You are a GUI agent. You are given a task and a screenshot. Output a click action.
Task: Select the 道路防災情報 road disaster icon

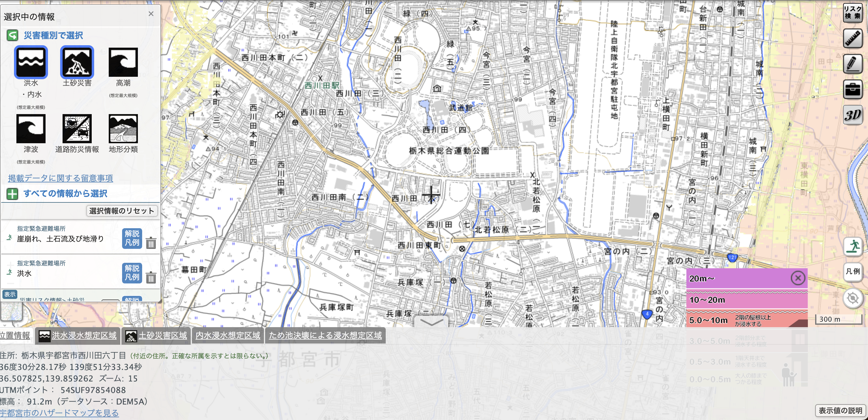click(x=77, y=129)
